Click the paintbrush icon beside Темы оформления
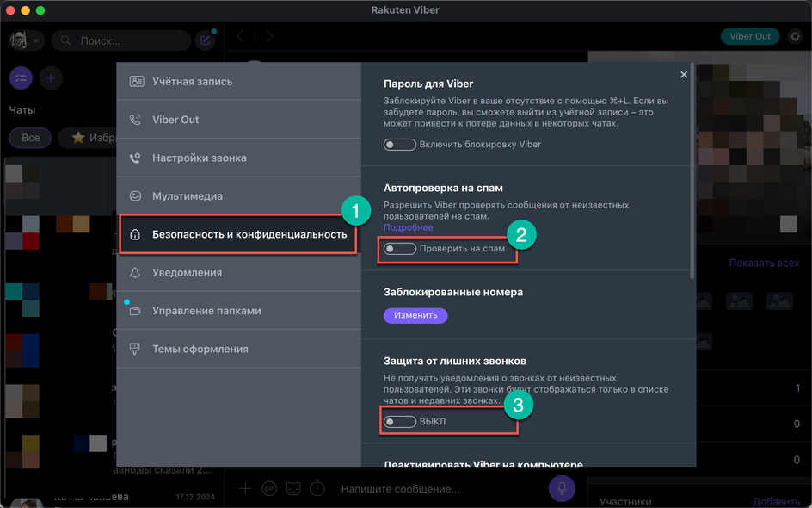Viewport: 812px width, 508px height. (135, 349)
